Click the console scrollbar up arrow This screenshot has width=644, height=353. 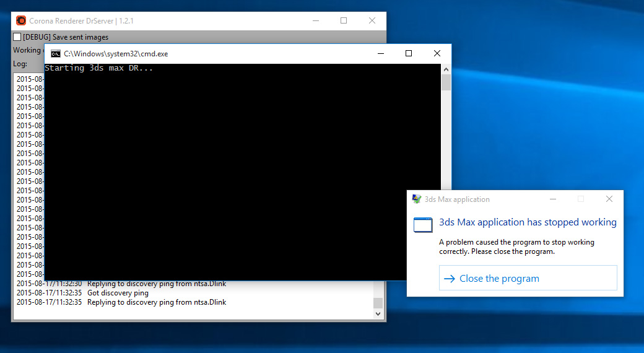pos(446,69)
